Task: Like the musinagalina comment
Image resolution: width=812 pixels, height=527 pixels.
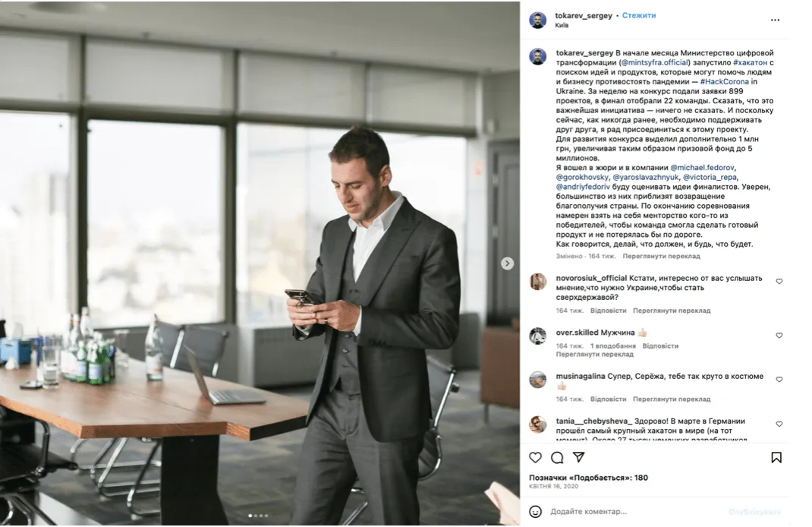Action: tap(779, 380)
